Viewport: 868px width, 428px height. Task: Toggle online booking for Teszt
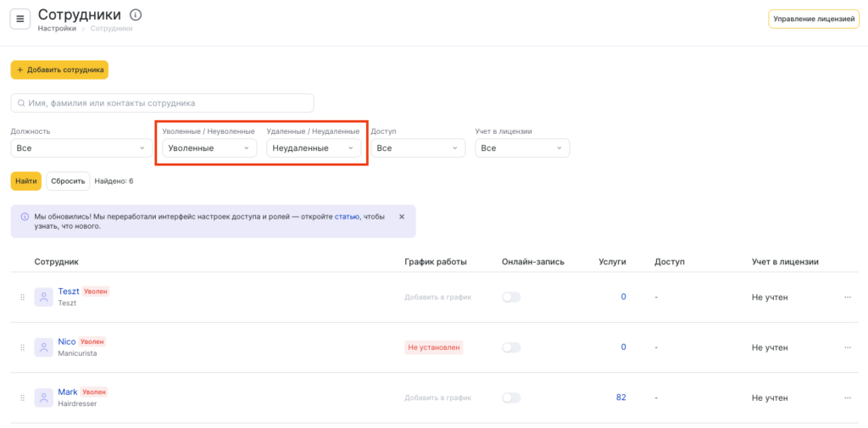tap(511, 297)
